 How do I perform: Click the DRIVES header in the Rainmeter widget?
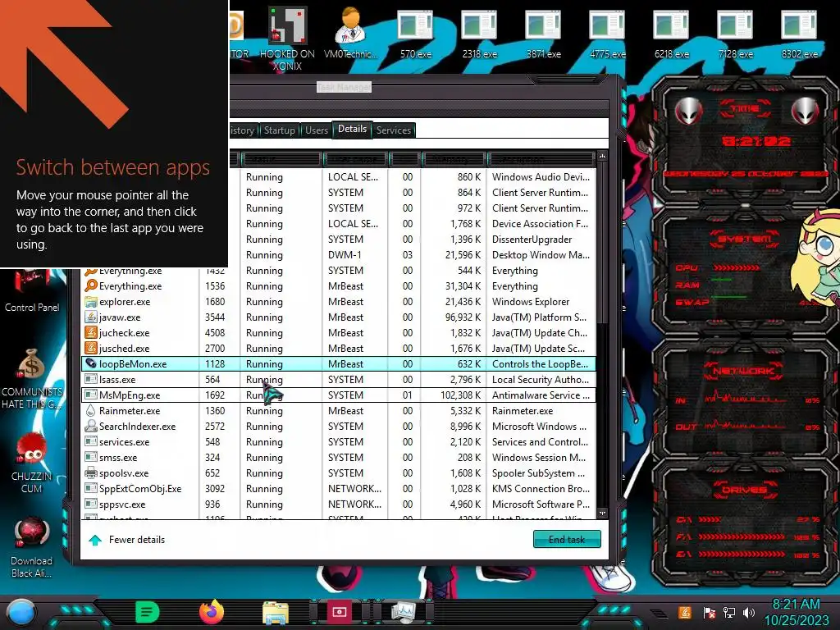pos(743,490)
